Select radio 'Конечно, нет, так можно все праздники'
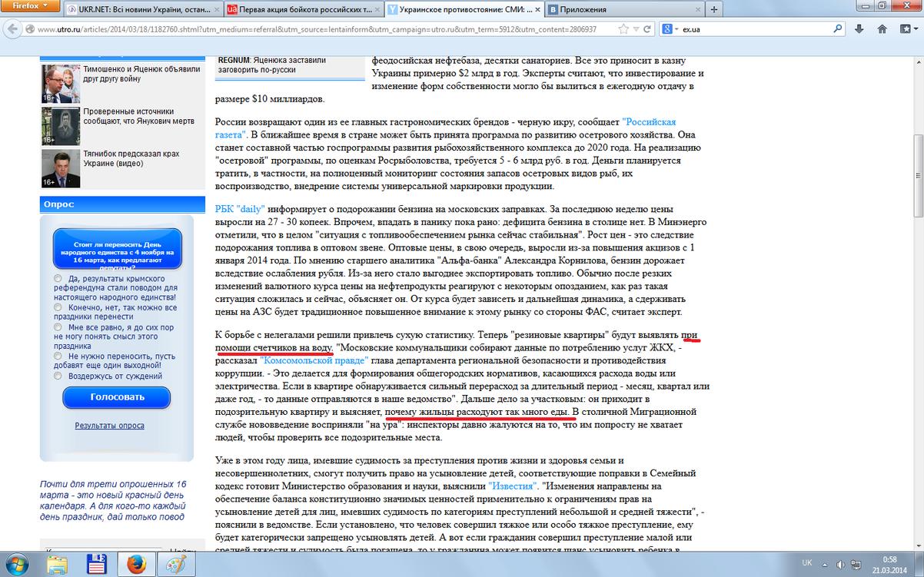 coord(58,307)
